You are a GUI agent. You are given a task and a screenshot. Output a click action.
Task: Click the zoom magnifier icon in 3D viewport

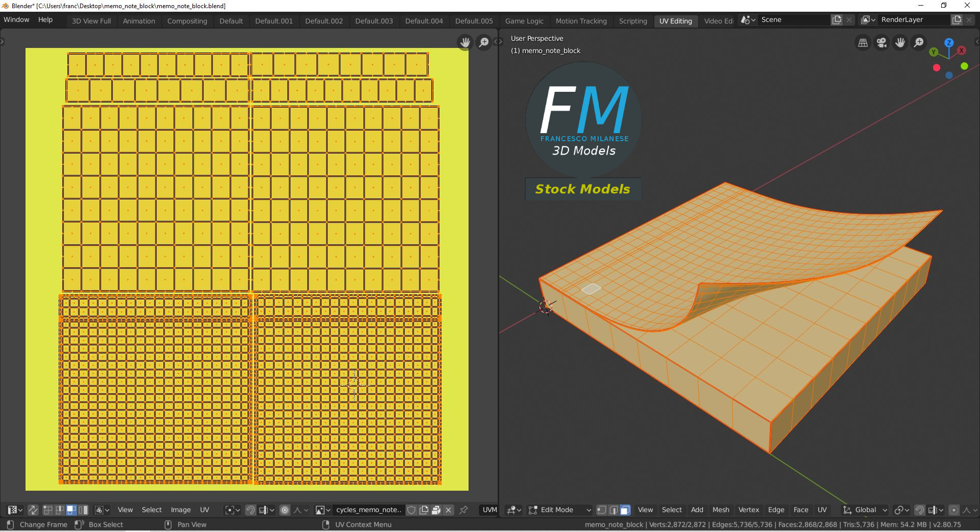point(919,43)
